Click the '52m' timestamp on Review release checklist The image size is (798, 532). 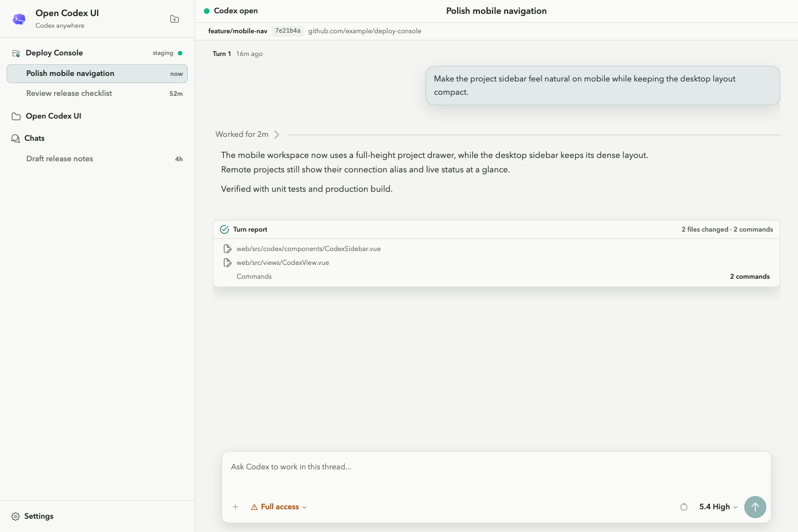176,94
